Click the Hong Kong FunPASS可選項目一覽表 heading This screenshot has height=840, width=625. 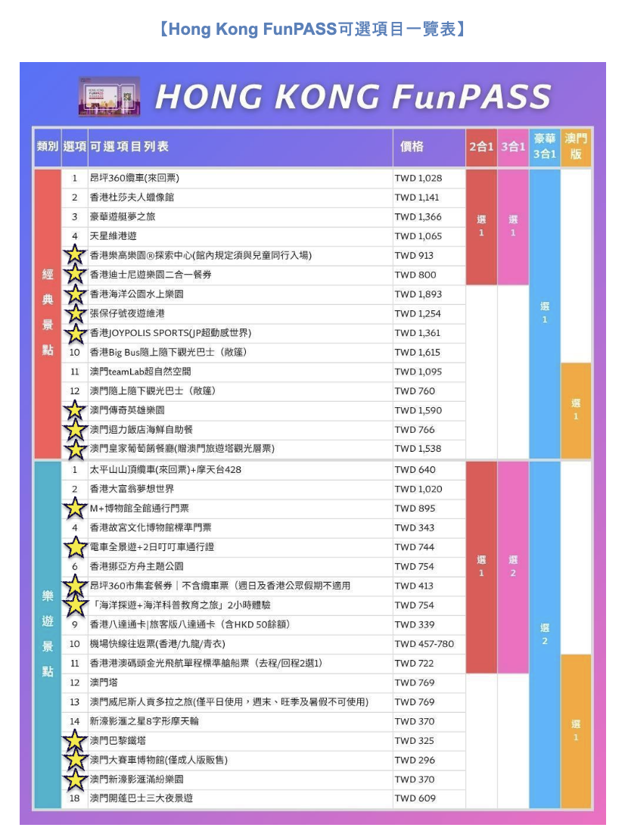tap(312, 29)
